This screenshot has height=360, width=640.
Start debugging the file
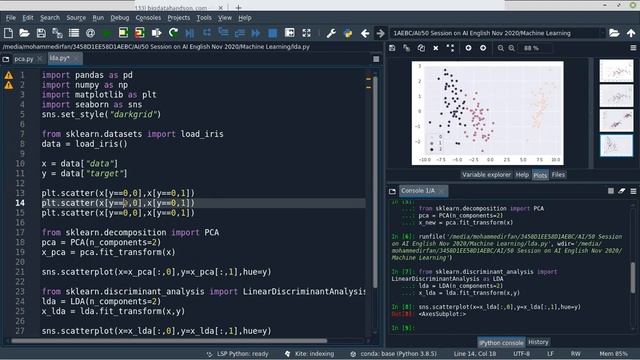190,33
